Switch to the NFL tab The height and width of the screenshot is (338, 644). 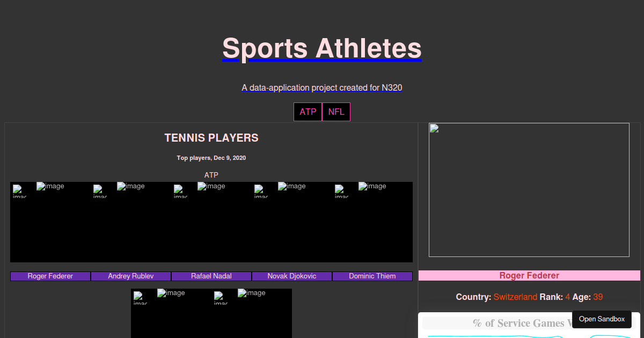tap(336, 112)
